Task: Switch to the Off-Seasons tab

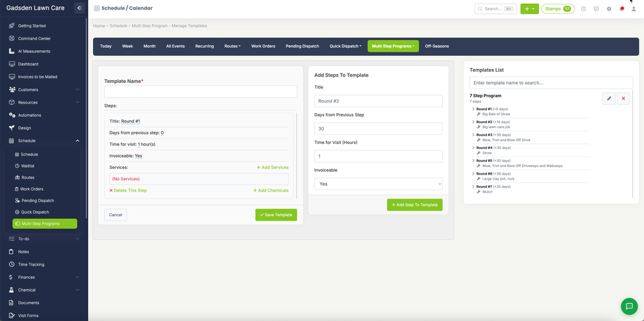Action: click(x=436, y=46)
